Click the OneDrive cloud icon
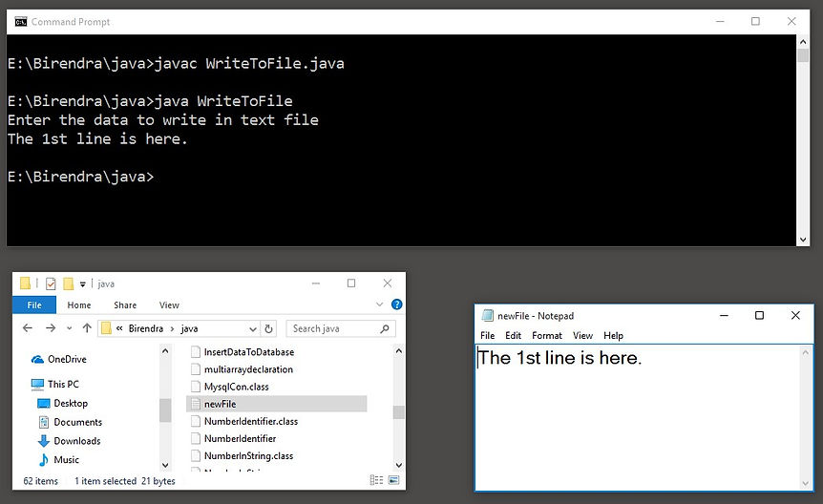This screenshot has height=504, width=823. pyautogui.click(x=37, y=360)
